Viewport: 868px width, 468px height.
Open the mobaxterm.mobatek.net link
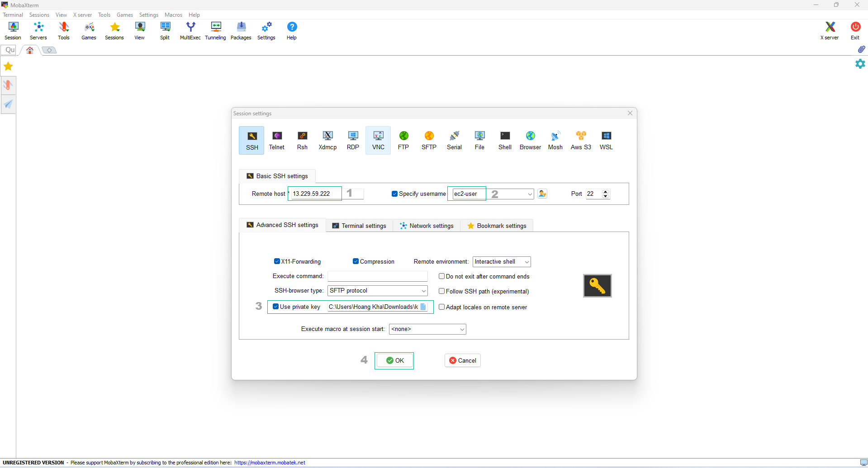[270, 463]
